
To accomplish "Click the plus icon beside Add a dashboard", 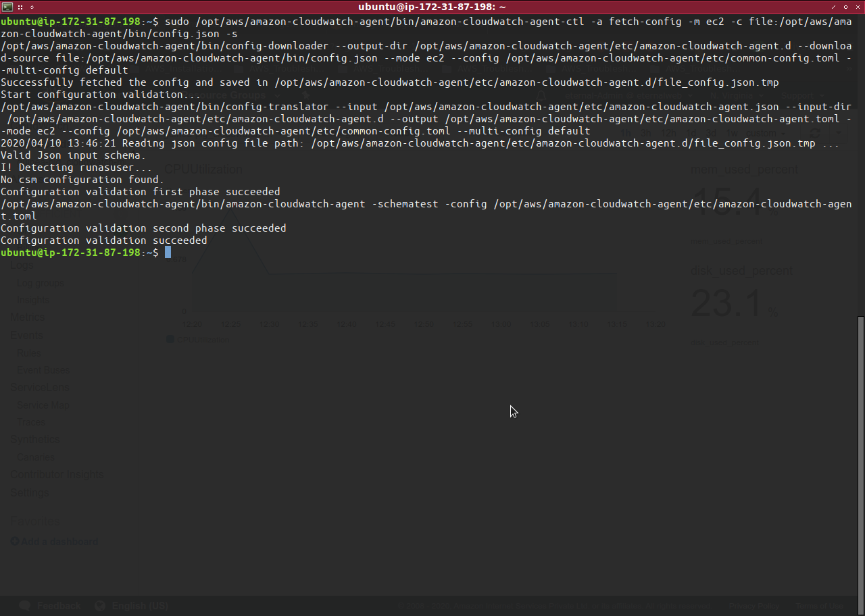I will [x=15, y=541].
